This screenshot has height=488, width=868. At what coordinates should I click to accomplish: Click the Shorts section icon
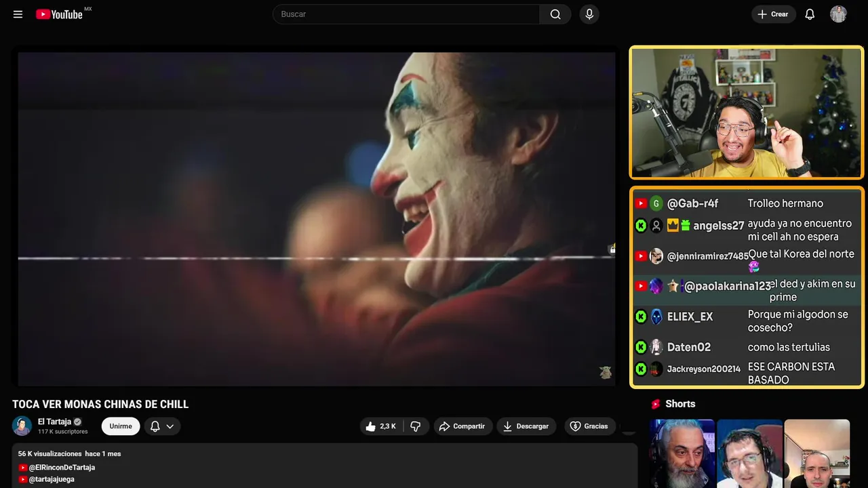coord(656,404)
